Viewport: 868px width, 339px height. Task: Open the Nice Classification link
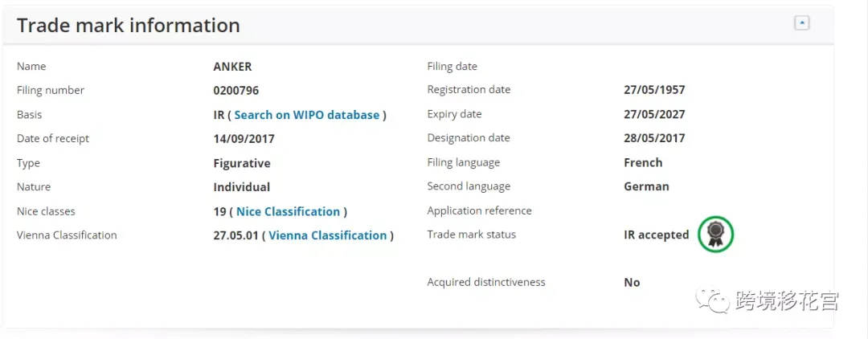288,212
